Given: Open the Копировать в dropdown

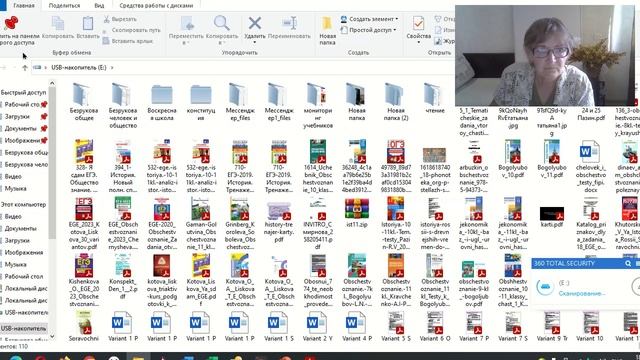Looking at the screenshot, I should pyautogui.click(x=222, y=30).
